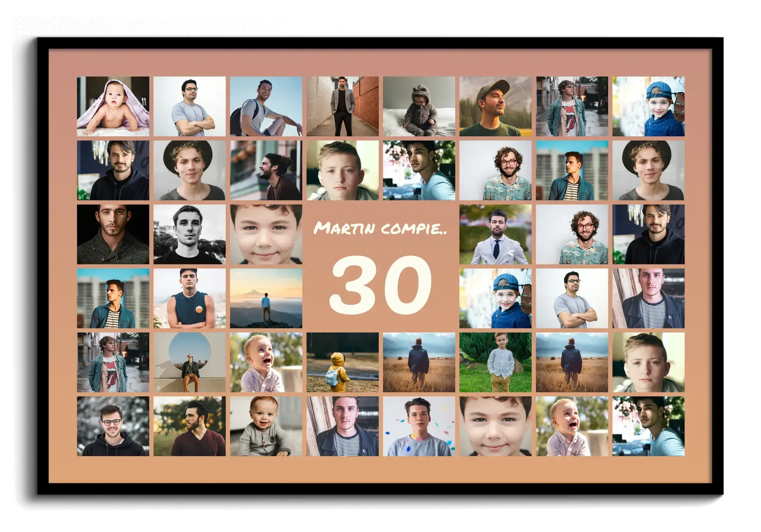Click man sitting before circular window
The width and height of the screenshot is (761, 532).
point(189,362)
